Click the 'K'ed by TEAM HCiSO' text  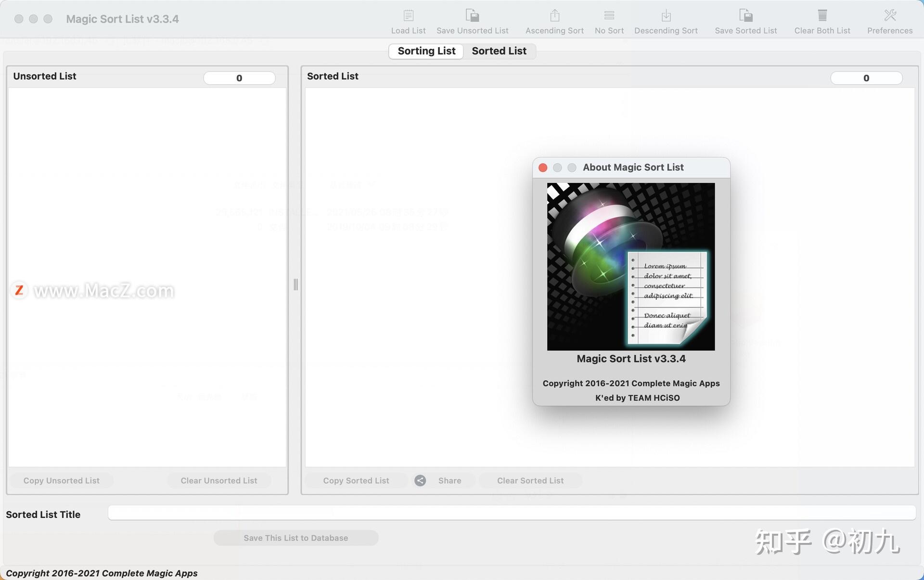(x=637, y=398)
